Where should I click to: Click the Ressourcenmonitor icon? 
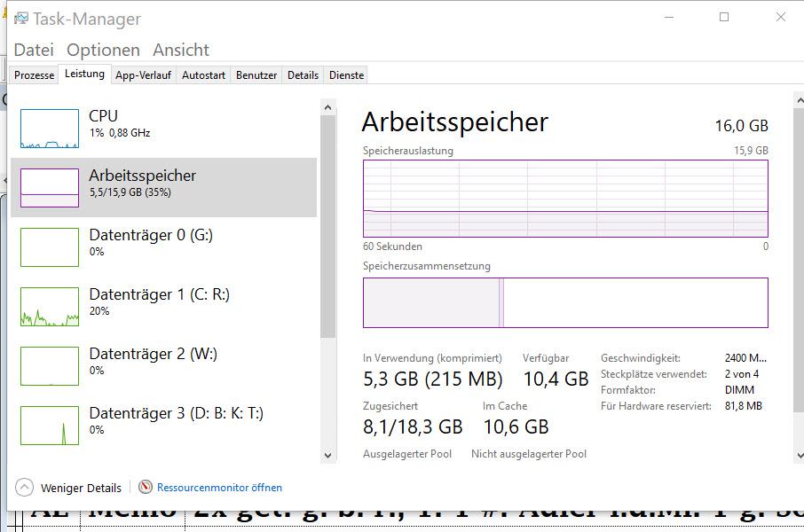146,487
